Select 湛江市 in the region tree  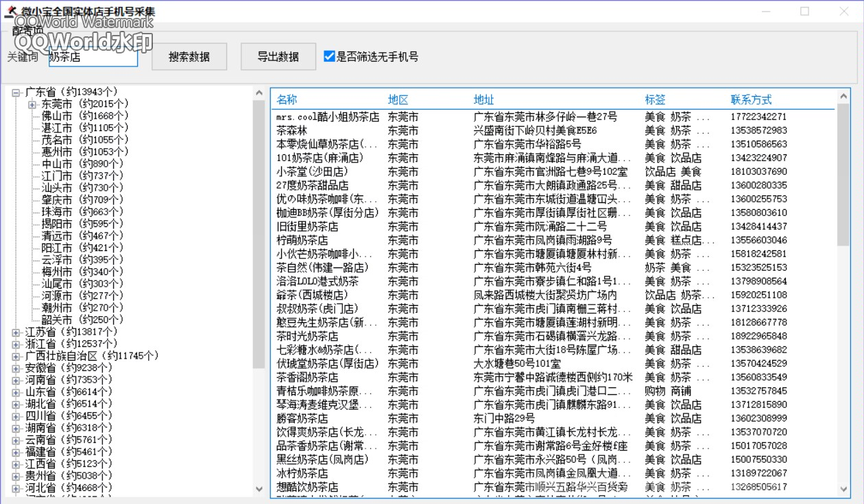click(85, 128)
